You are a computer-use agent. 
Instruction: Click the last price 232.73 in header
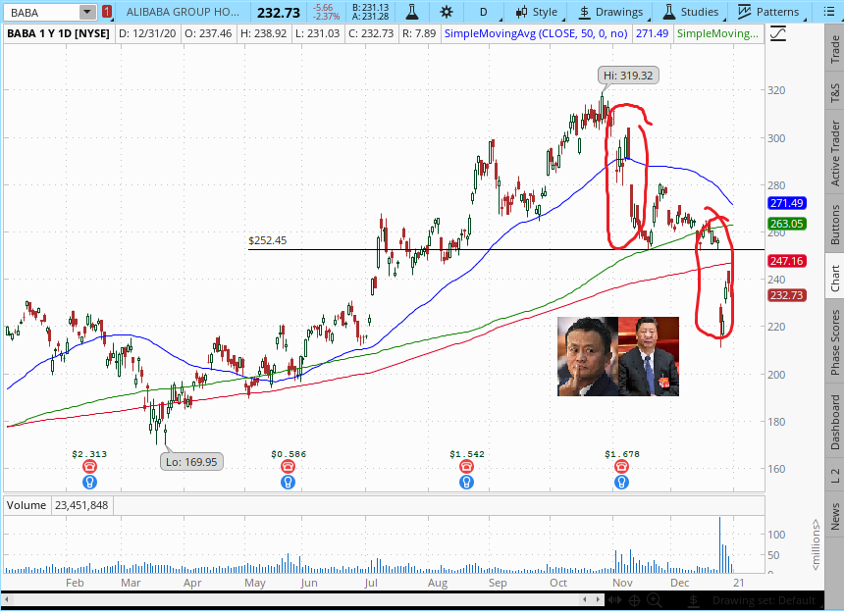pyautogui.click(x=279, y=13)
